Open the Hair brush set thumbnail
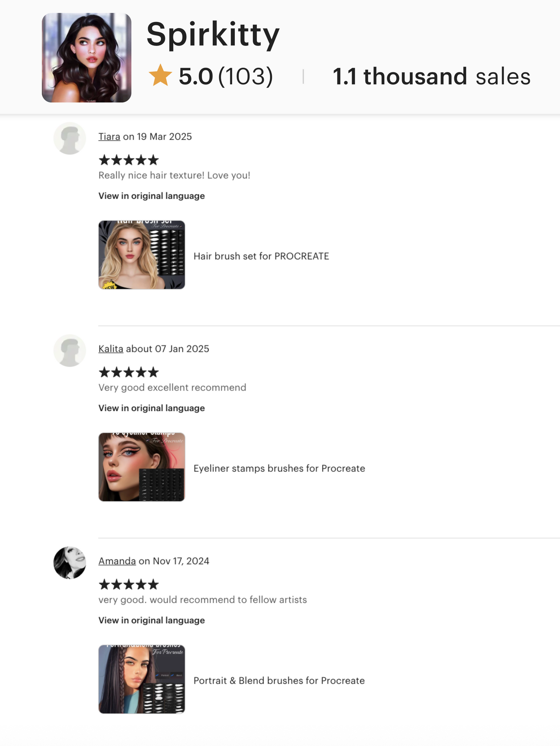Image resolution: width=560 pixels, height=746 pixels. (142, 255)
